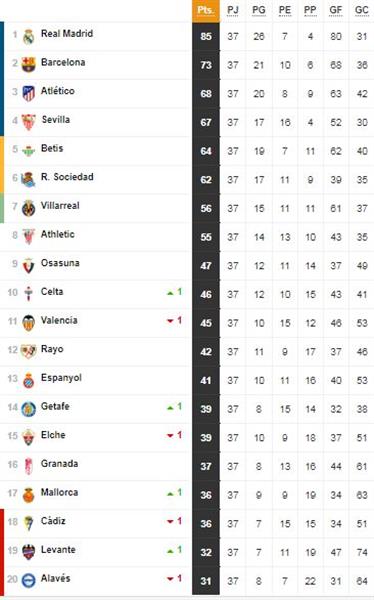Viewport: 374px width, 600px height.
Task: Open the Athletic team link
Action: pos(58,234)
